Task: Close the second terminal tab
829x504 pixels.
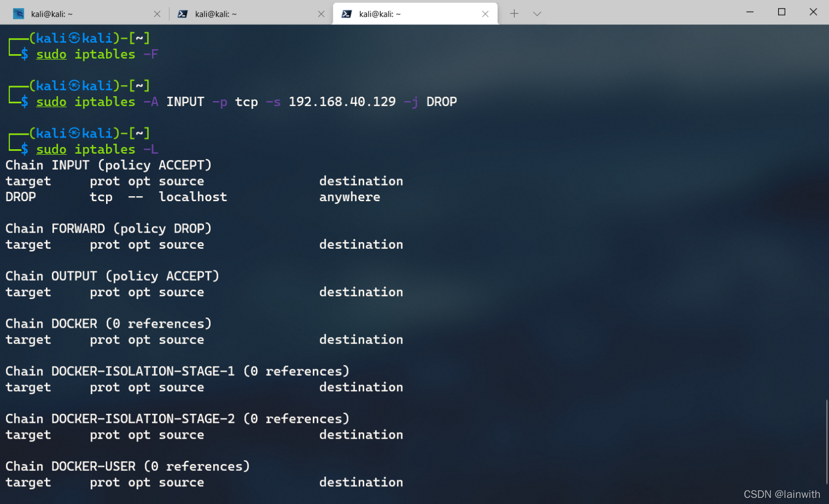Action: click(321, 14)
